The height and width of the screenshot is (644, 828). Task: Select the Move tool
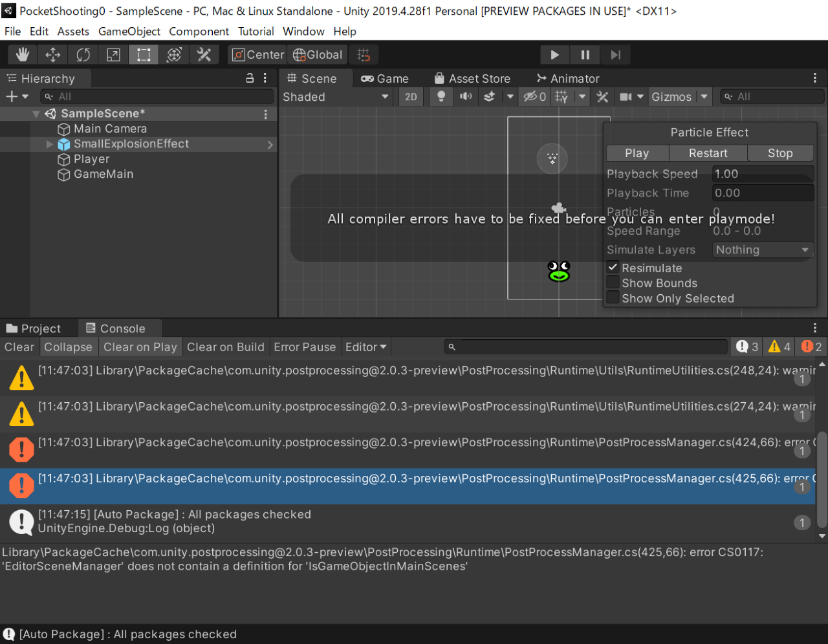point(52,54)
